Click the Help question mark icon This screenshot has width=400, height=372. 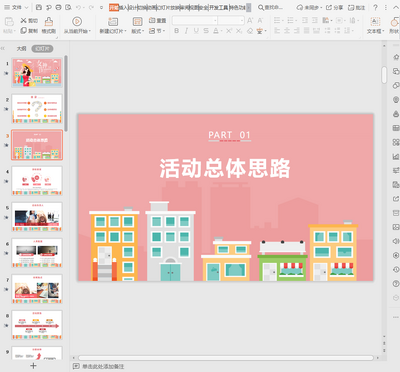(x=375, y=7)
